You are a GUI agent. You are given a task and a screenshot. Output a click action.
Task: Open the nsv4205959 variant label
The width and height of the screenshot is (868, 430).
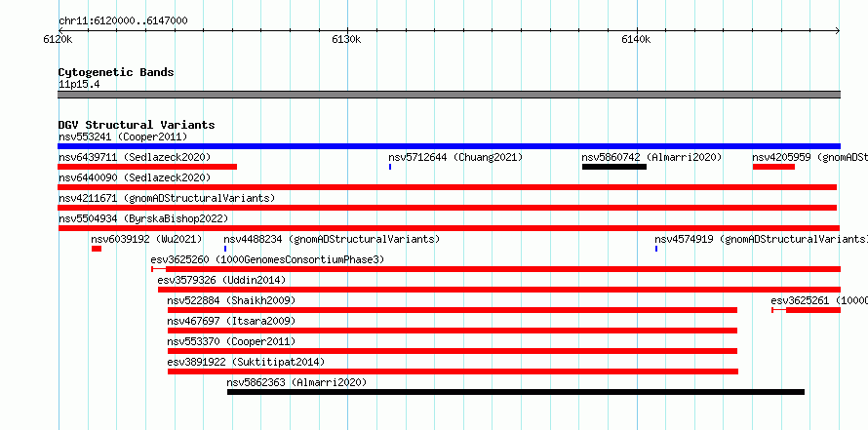(x=809, y=157)
